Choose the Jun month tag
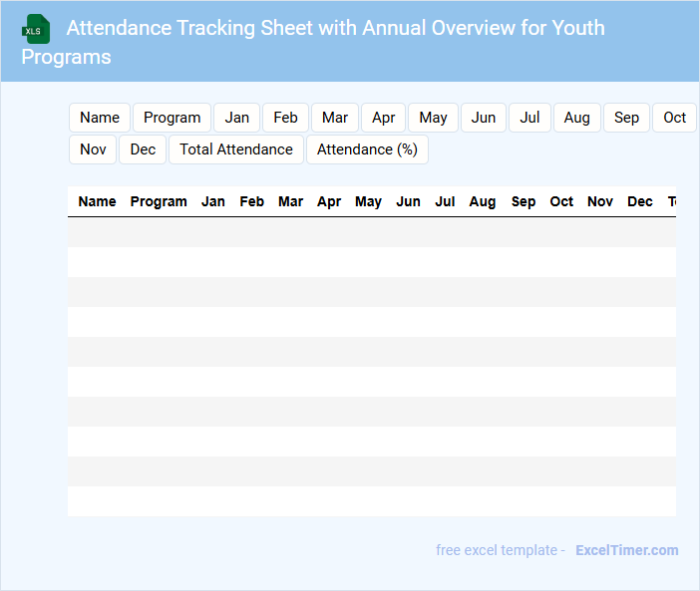 point(484,118)
